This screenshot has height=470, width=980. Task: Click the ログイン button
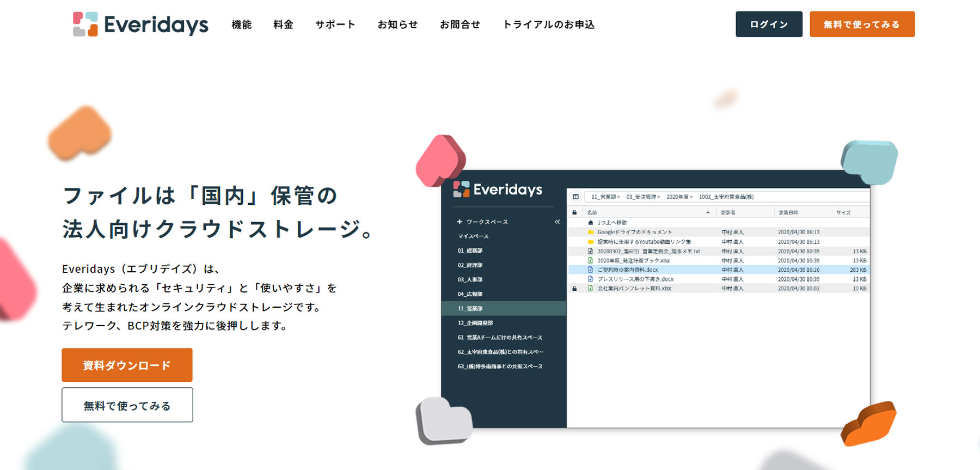pyautogui.click(x=769, y=24)
